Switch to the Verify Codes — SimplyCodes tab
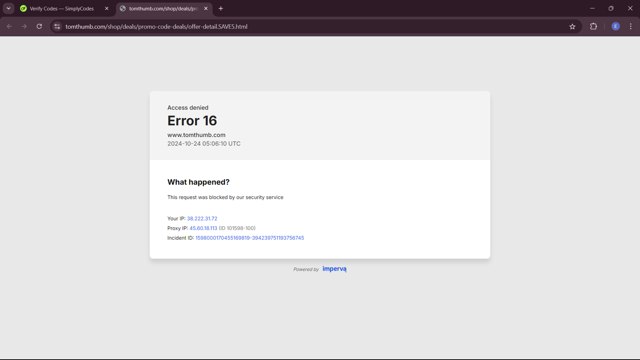This screenshot has height=360, width=640. [x=62, y=8]
